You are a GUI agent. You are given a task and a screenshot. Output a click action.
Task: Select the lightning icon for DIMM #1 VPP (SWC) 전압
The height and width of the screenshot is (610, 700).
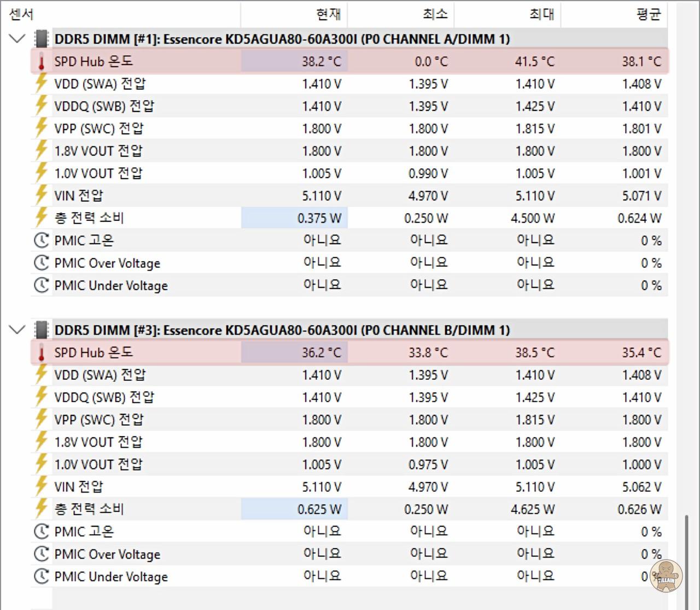[x=41, y=128]
